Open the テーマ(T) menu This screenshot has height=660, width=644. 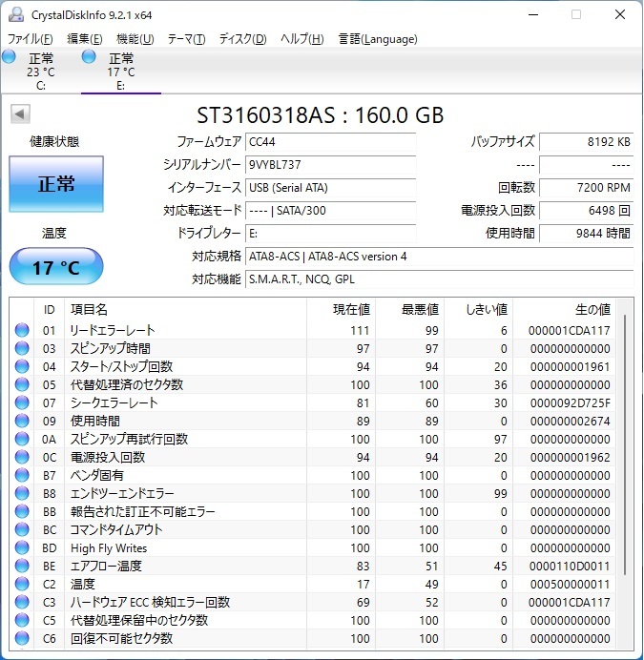tap(186, 39)
